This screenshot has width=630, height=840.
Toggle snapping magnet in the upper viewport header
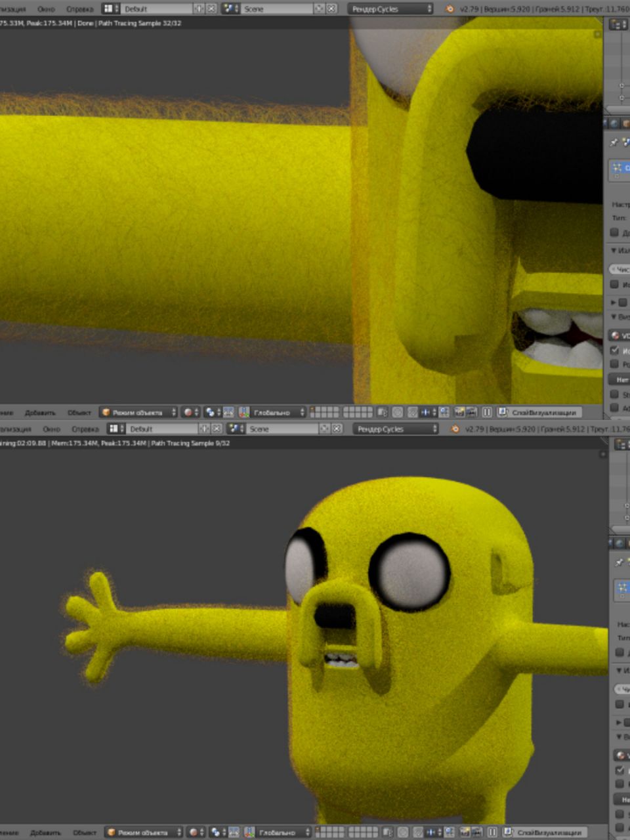pos(412,412)
